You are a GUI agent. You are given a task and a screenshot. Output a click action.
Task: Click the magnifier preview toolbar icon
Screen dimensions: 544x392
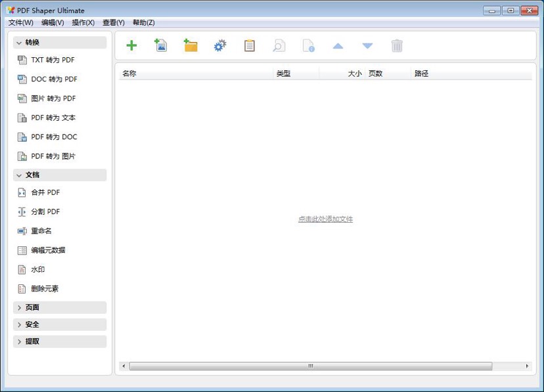pyautogui.click(x=279, y=45)
